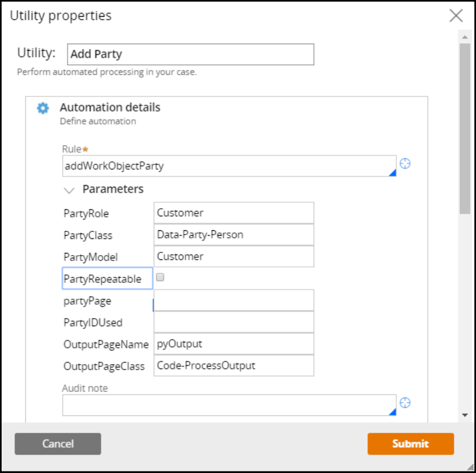The width and height of the screenshot is (476, 473).
Task: Select the PartyClass text field
Action: point(233,235)
